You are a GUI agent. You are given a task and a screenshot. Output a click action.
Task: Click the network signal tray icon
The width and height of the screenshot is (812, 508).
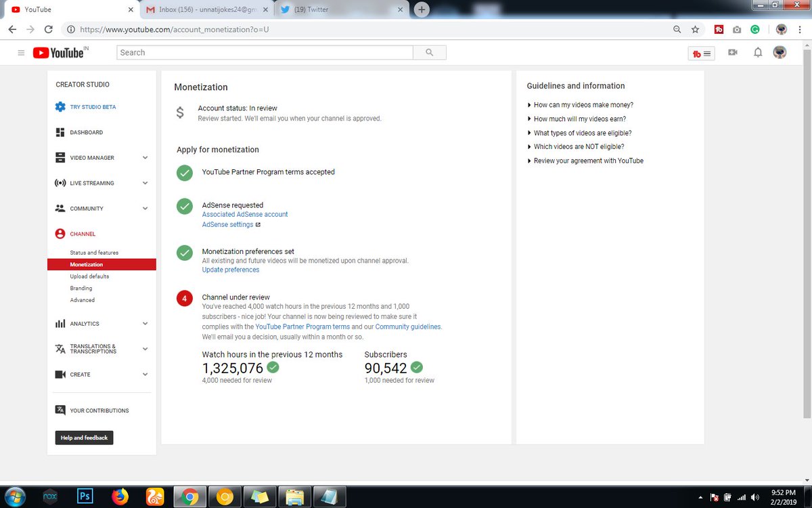pyautogui.click(x=741, y=496)
